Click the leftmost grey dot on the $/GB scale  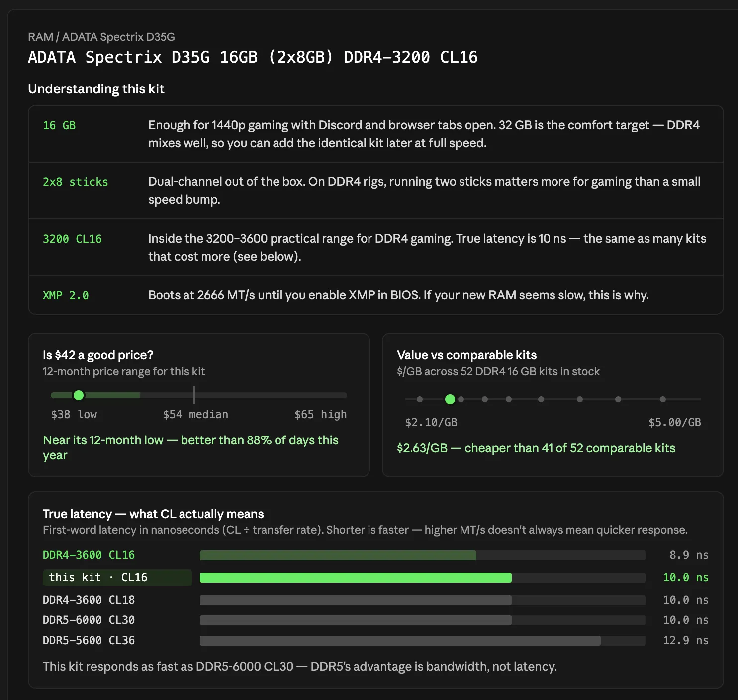coord(420,399)
